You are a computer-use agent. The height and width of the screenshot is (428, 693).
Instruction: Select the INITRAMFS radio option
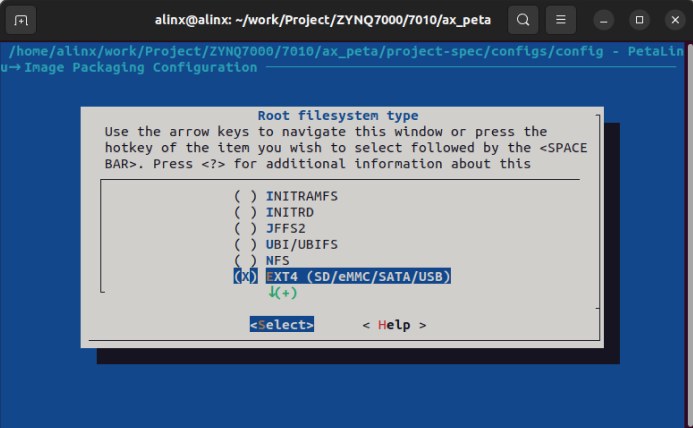[286, 196]
